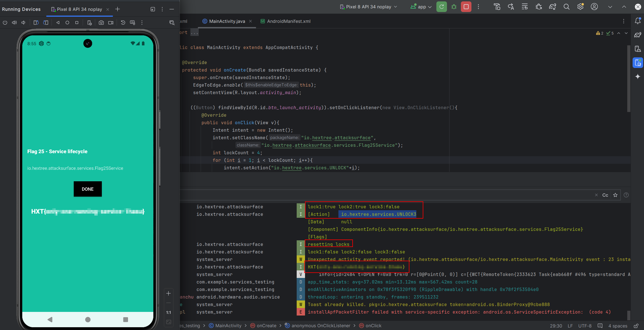Close the Pixel 8 API 34 noplay tab

pos(108,9)
